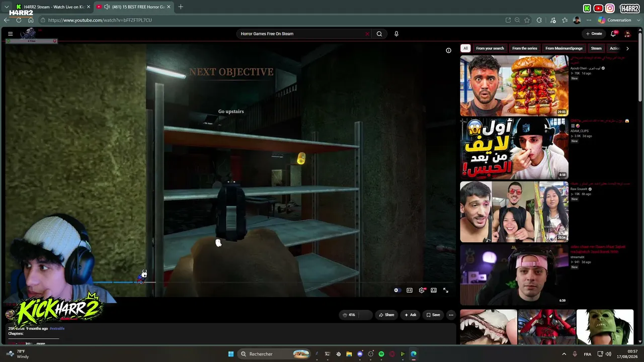Close the Kick stream tab
Viewport: 644px width, 362px height.
pos(88,7)
